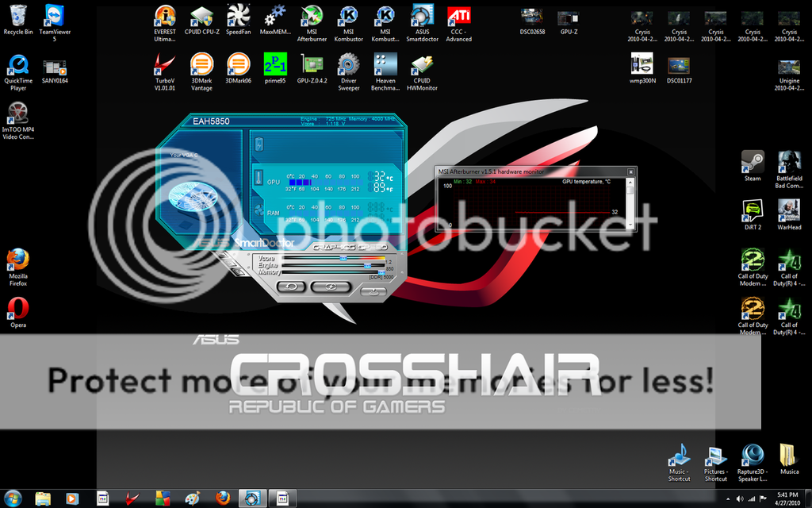Open CPUID HWMonitor shortcut
812x508 pixels.
click(422, 71)
